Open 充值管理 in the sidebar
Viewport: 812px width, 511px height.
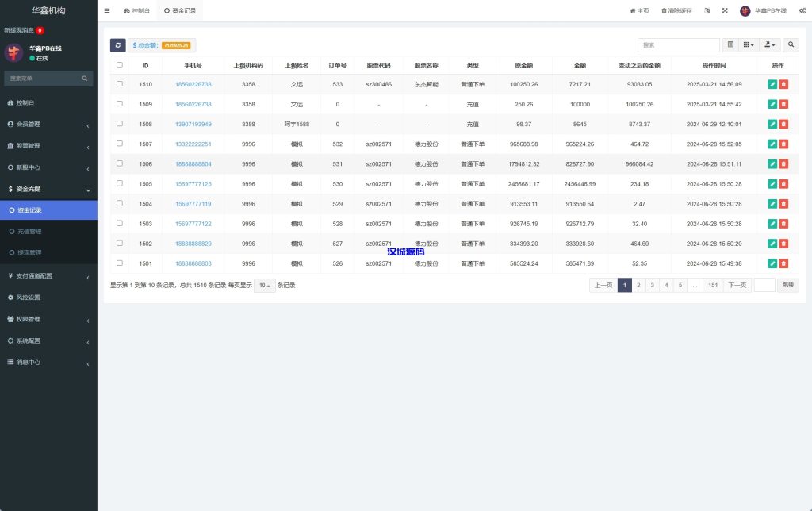pos(29,231)
